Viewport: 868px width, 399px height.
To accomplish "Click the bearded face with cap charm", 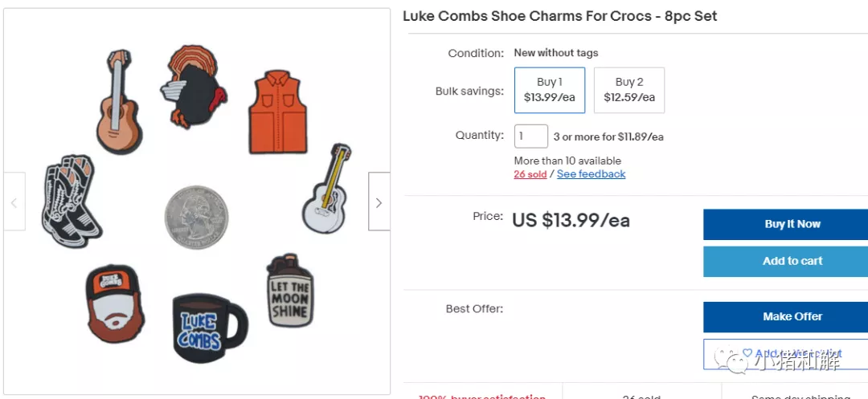I will coord(115,303).
